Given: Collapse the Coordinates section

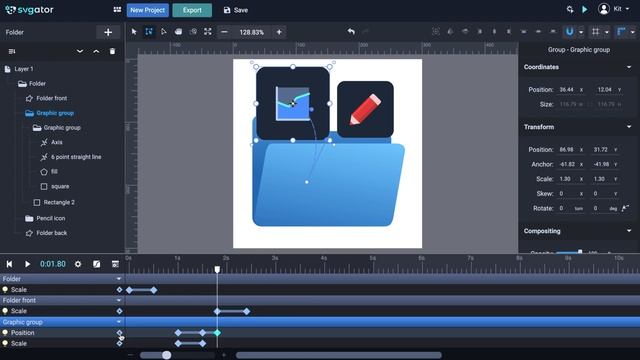Looking at the screenshot, I should coord(629,67).
